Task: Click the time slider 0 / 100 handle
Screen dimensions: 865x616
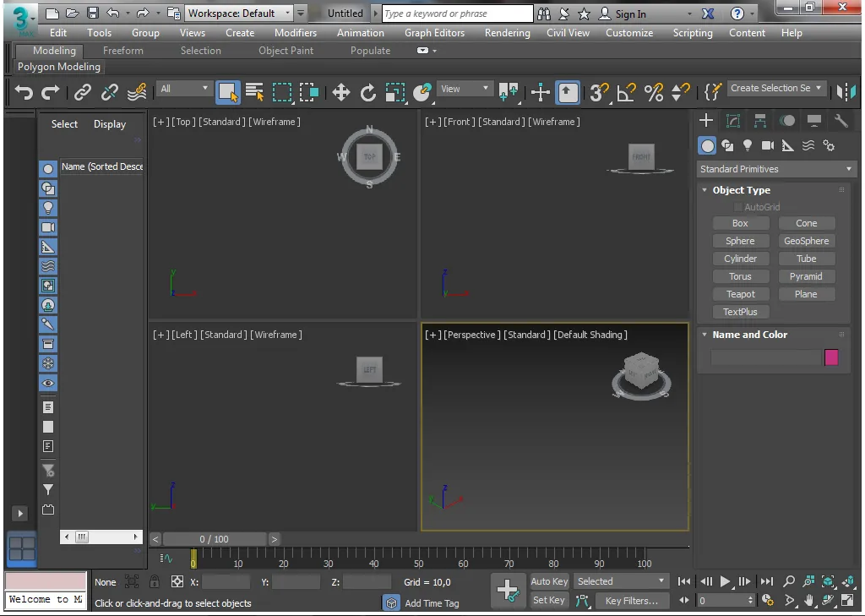Action: [215, 539]
